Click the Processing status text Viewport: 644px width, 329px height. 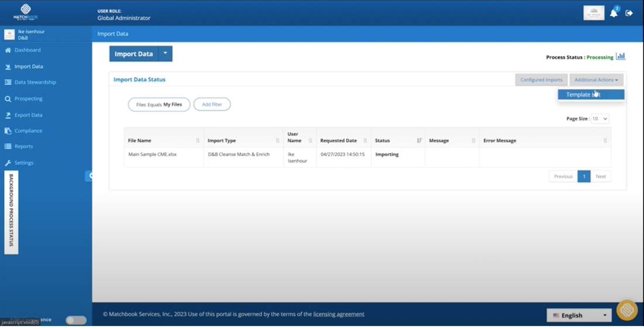(600, 57)
